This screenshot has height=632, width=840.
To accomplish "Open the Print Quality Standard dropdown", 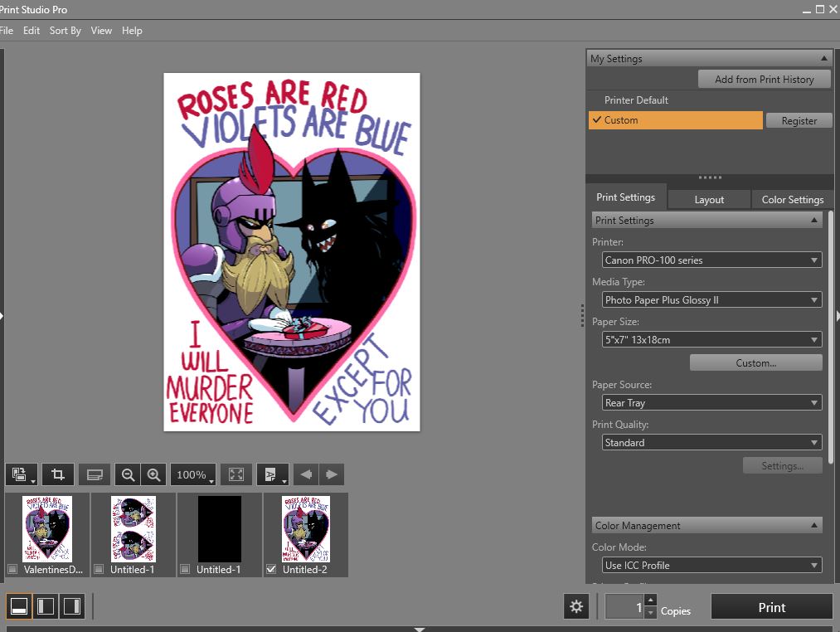I will point(712,442).
